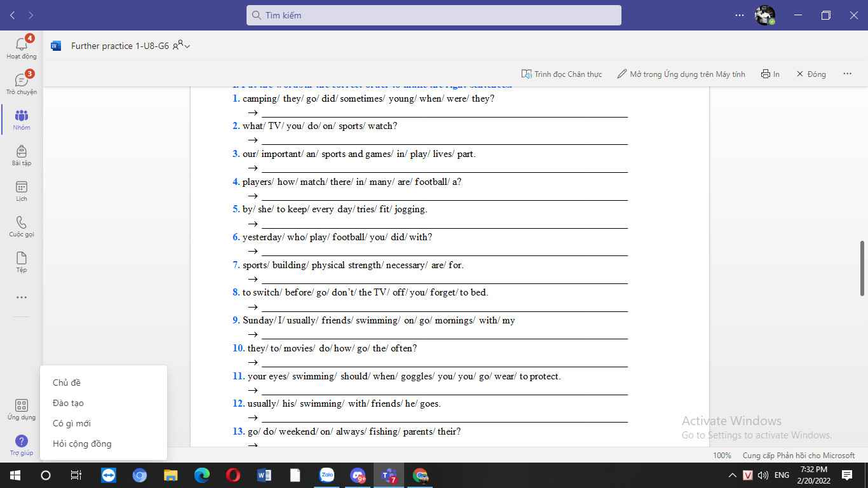Choose Có gì mới from help menu
Screen dimensions: 868x488
(72, 423)
